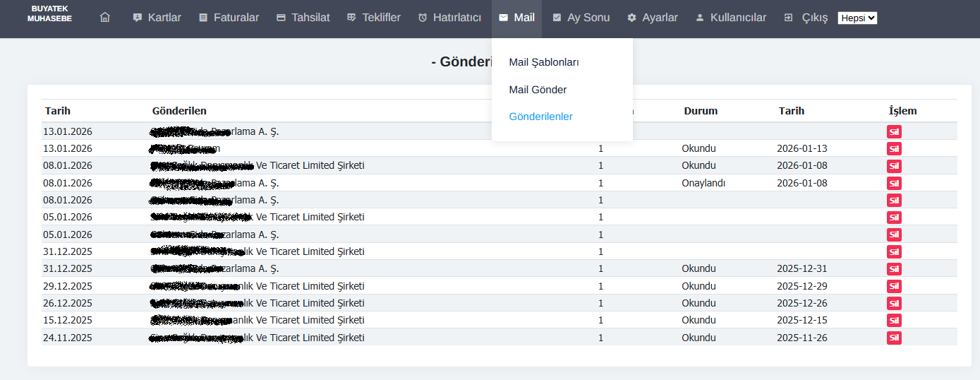Viewport: 980px width, 380px height.
Task: Click the Tahsilat card icon
Action: (x=281, y=18)
